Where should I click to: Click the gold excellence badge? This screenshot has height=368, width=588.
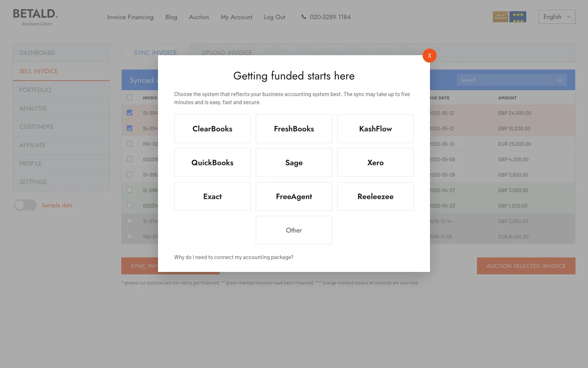(x=500, y=17)
